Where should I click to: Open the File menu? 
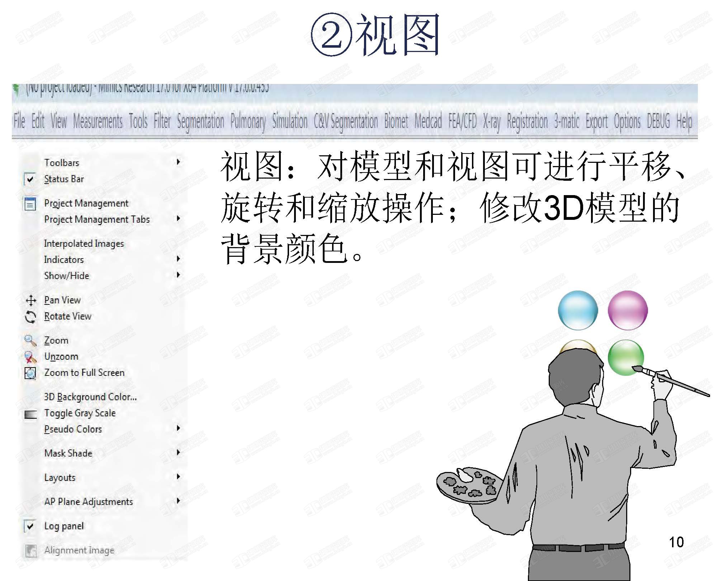[19, 121]
